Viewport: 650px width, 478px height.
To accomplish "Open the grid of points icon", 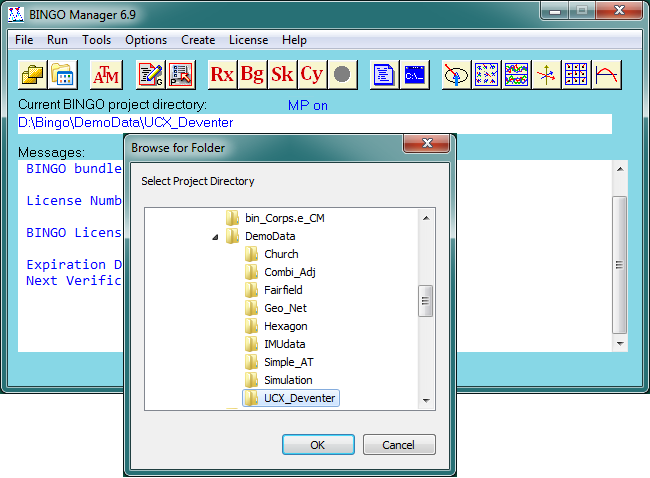I will (x=576, y=75).
